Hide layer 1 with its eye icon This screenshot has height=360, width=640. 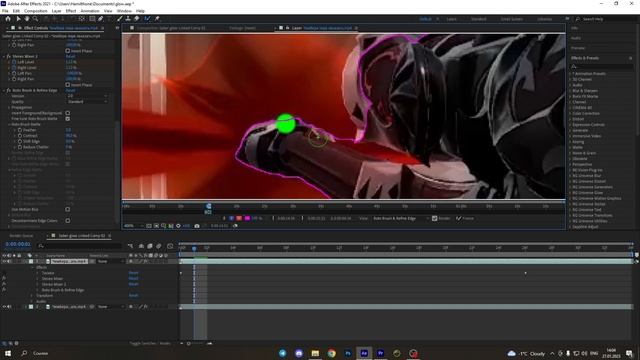click(4, 261)
